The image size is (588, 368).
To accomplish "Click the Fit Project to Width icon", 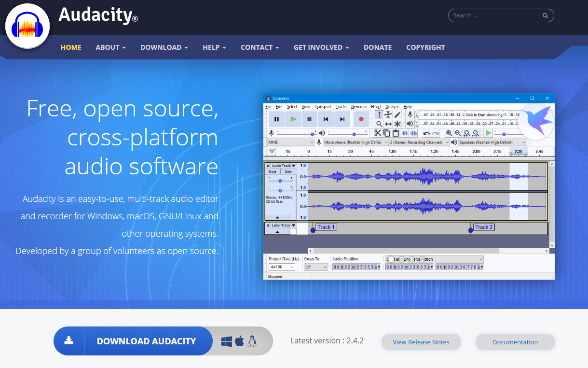I will [x=476, y=133].
